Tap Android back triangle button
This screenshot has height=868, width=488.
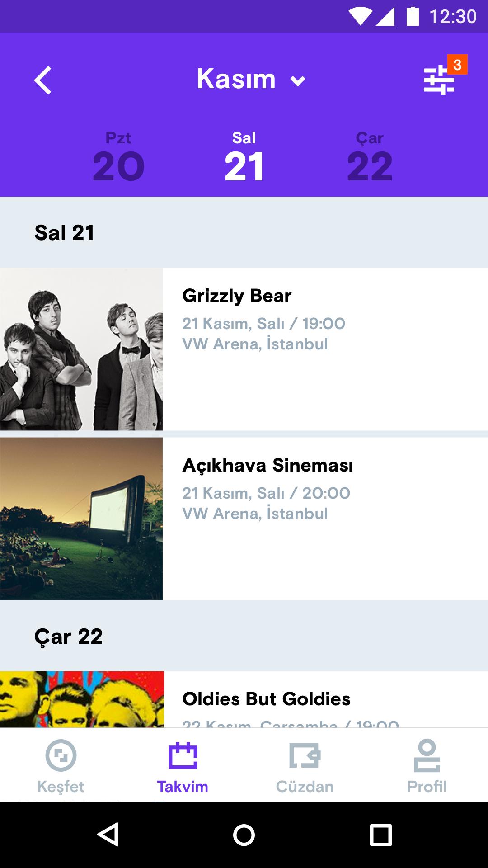pyautogui.click(x=108, y=835)
